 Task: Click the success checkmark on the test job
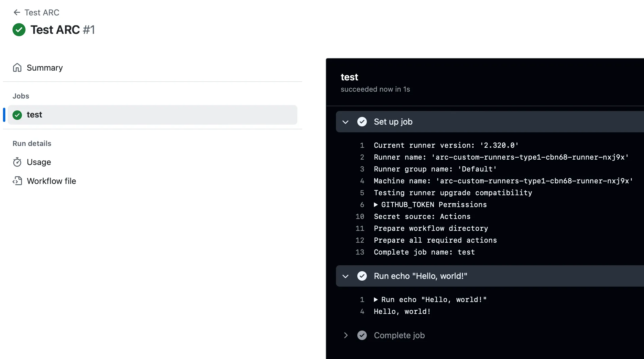tap(17, 115)
